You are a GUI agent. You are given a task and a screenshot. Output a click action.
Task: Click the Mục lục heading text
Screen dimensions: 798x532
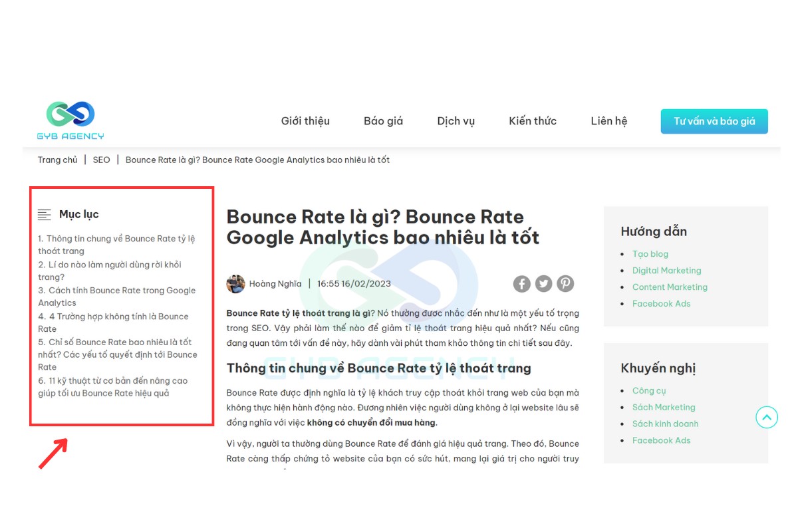[79, 214]
